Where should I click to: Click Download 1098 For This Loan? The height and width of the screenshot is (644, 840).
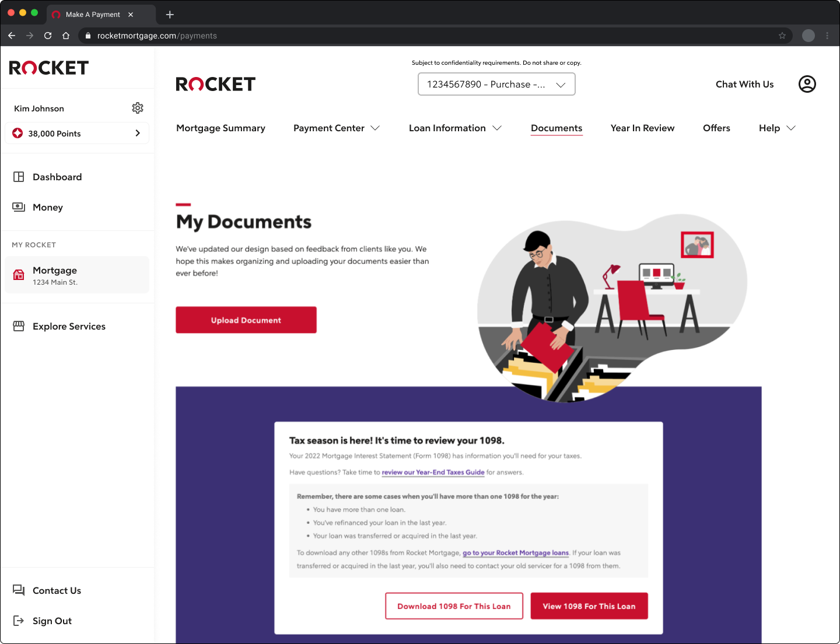point(454,606)
